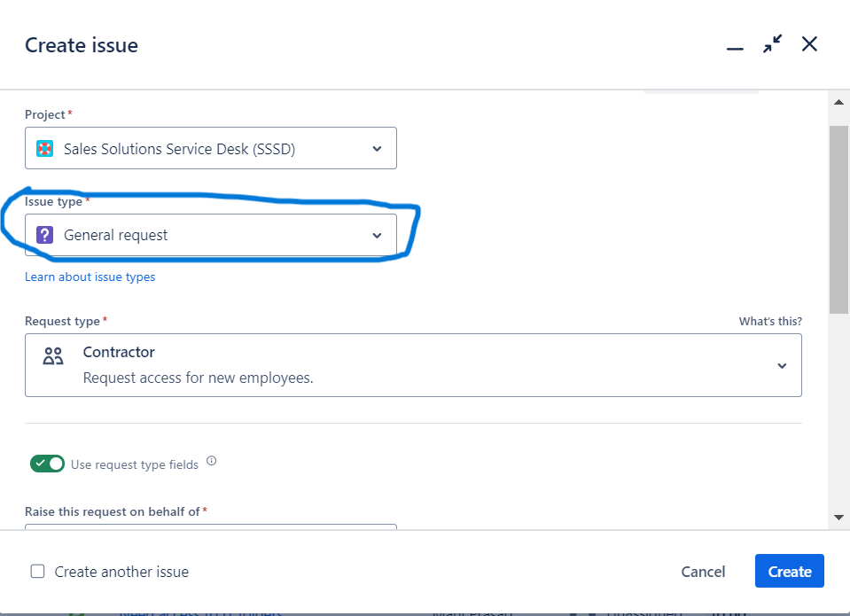Click the scrollbar up arrow

tap(838, 103)
